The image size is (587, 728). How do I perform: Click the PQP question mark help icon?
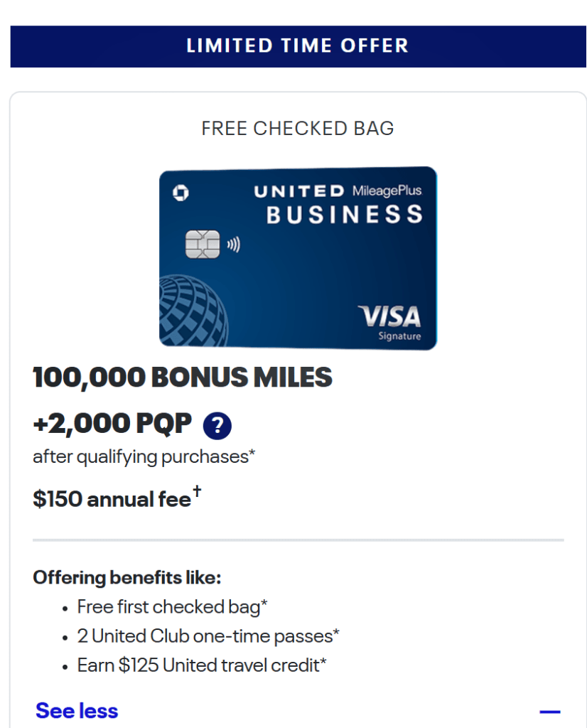217,426
